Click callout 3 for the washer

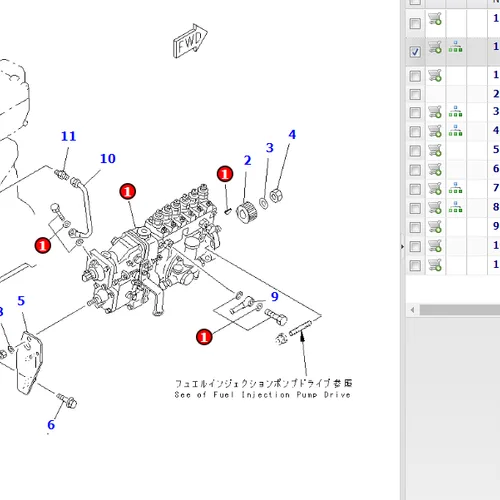270,148
